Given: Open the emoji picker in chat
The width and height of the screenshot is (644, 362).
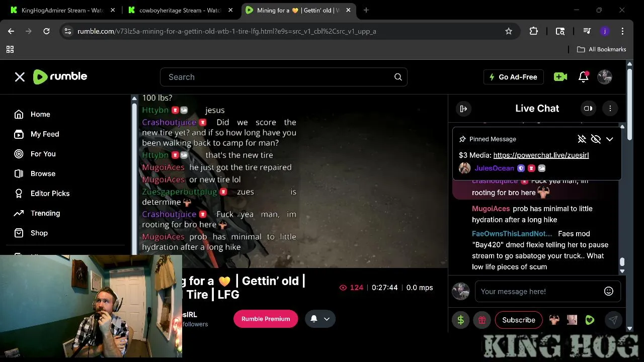Looking at the screenshot, I should (x=609, y=291).
